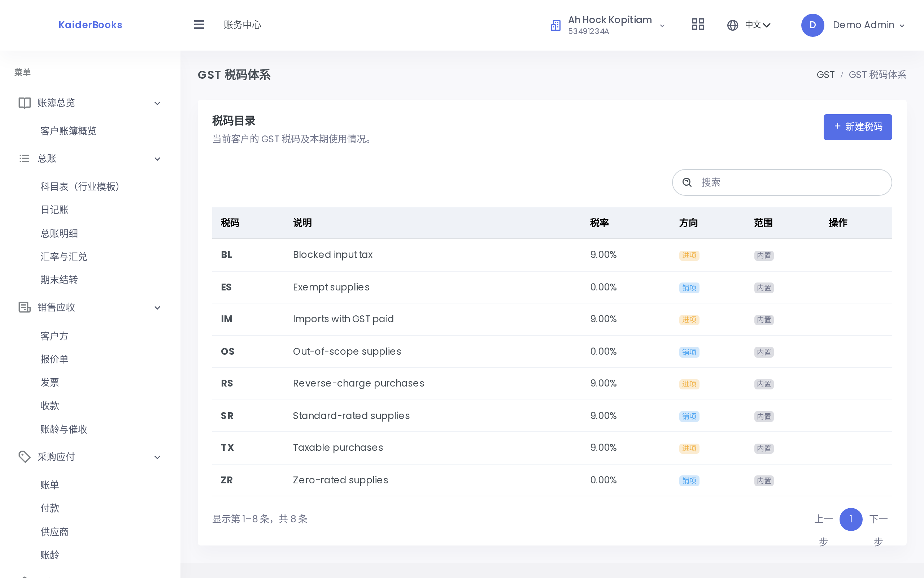Open the 中文 language dropdown
924x578 pixels.
click(749, 25)
